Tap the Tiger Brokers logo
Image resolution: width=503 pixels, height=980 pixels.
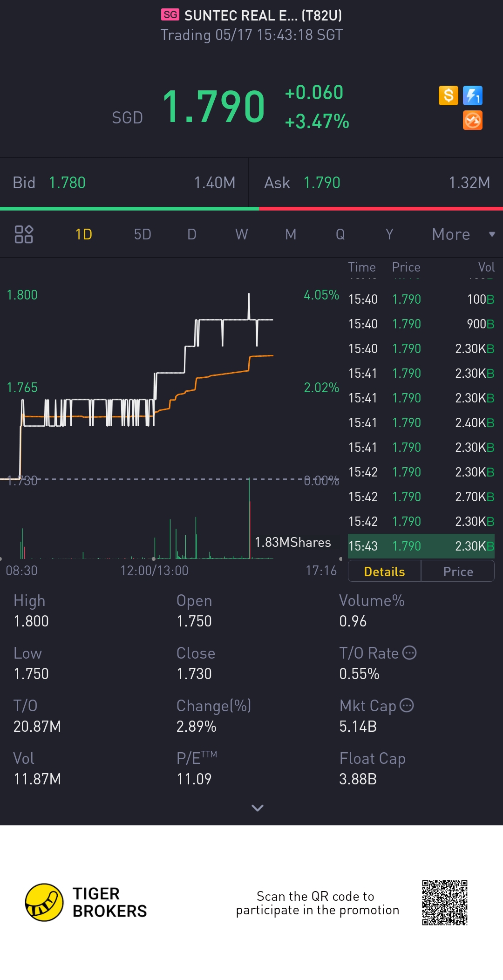[86, 902]
